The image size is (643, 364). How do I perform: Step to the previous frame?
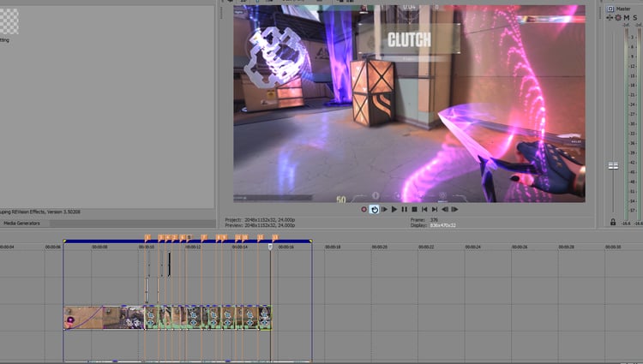pos(444,209)
